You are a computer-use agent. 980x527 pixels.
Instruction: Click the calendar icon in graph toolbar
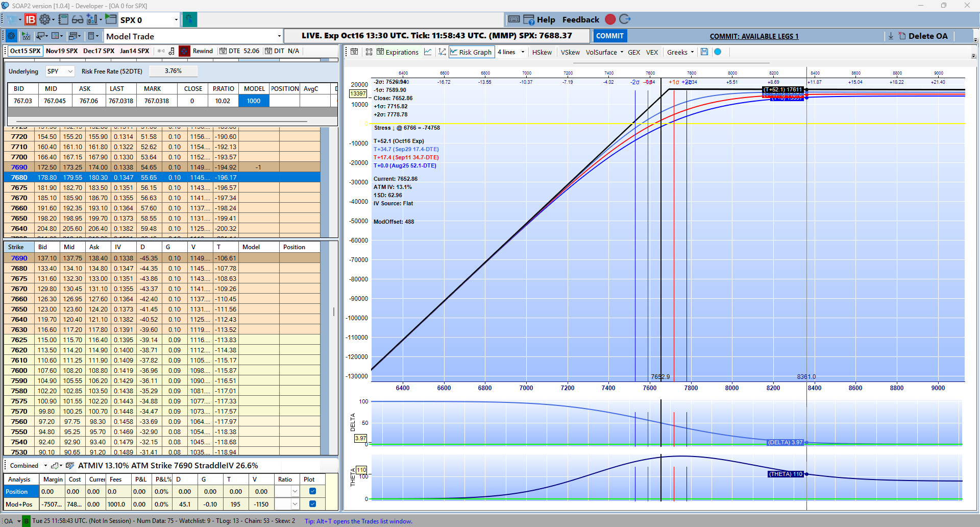point(354,52)
